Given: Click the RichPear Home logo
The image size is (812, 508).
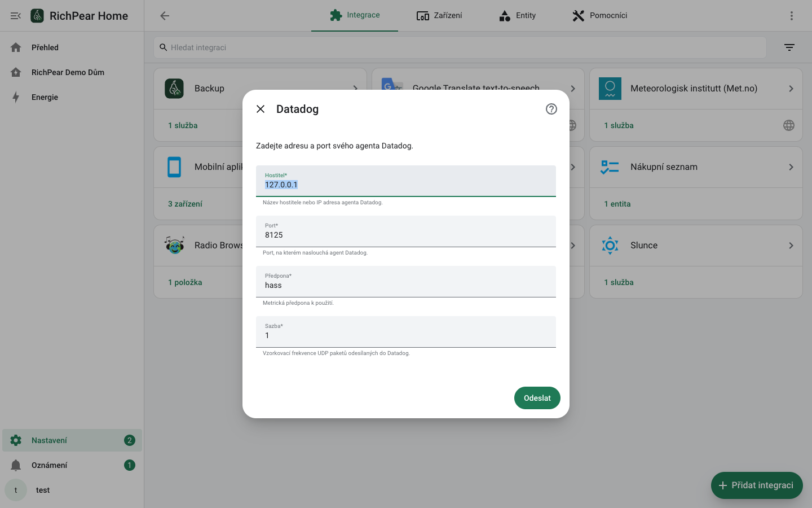Looking at the screenshot, I should pos(37,16).
